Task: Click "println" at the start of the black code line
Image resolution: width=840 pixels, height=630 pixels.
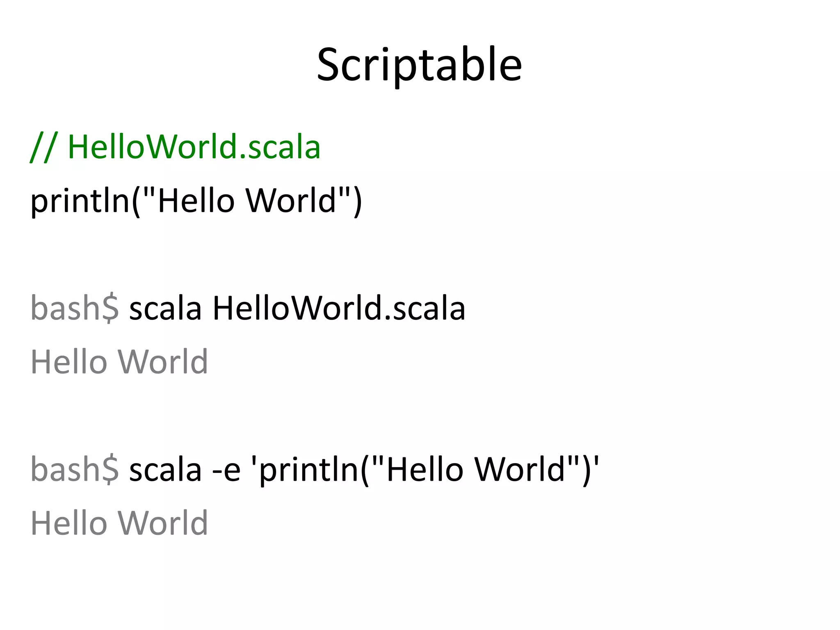Action: click(x=80, y=201)
